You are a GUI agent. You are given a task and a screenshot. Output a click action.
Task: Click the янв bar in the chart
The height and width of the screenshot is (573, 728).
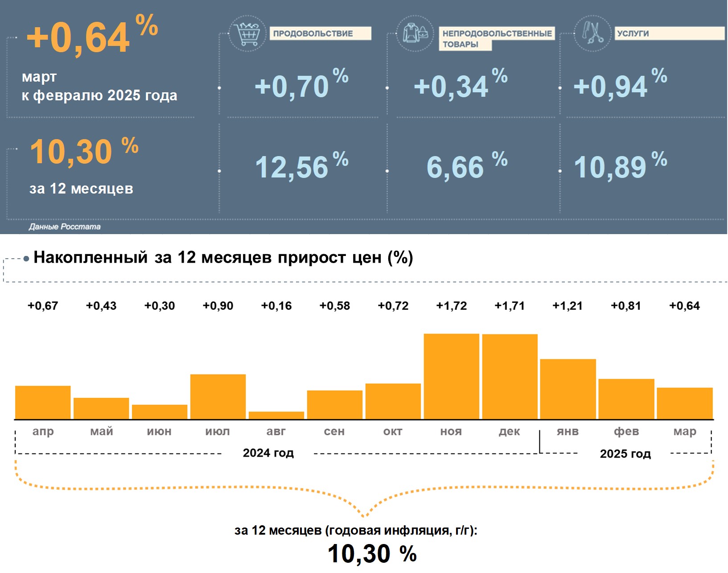click(x=568, y=389)
